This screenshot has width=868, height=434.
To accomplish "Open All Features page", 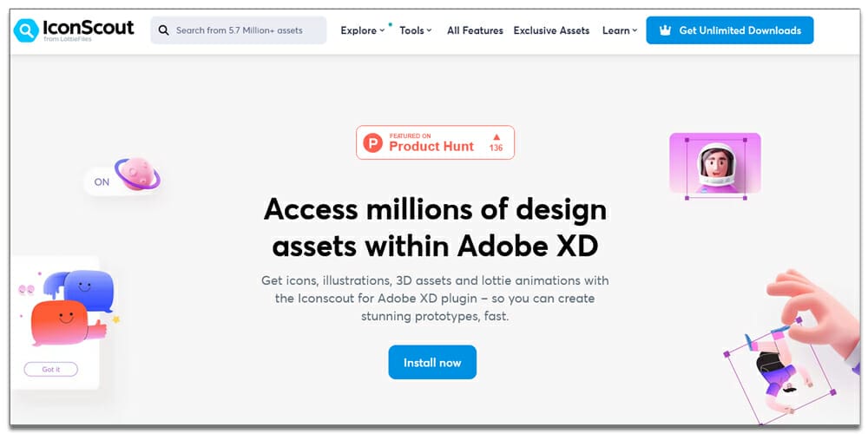I will pyautogui.click(x=475, y=30).
